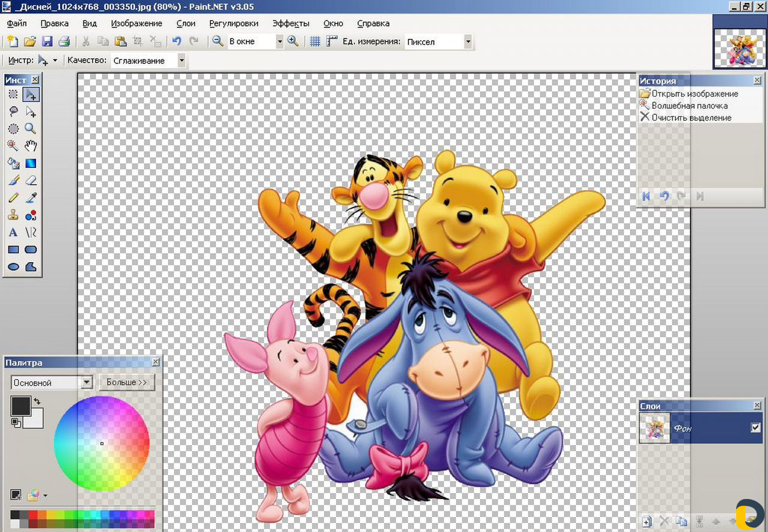This screenshot has width=768, height=532.
Task: Toggle the rulers icon
Action: [332, 41]
